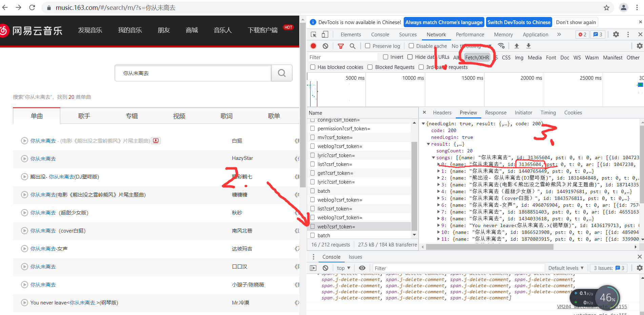This screenshot has width=644, height=315.
Task: Check the box beside web?csrf_token=
Action: pos(313,226)
